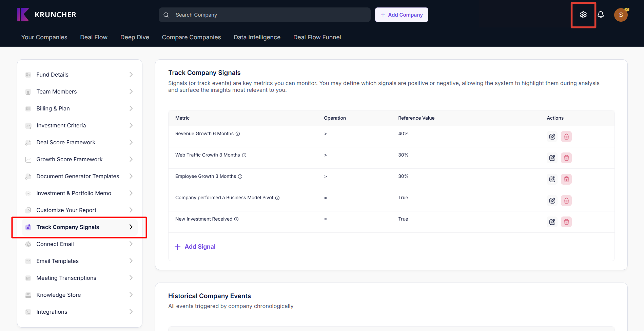The width and height of the screenshot is (644, 331).
Task: Click the Add Company button
Action: coord(402,15)
